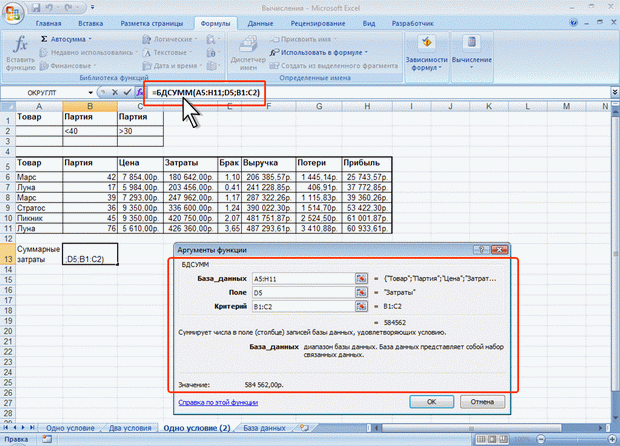The image size is (620, 446).
Task: Open Logical (Логические) functions list
Action: 170,39
